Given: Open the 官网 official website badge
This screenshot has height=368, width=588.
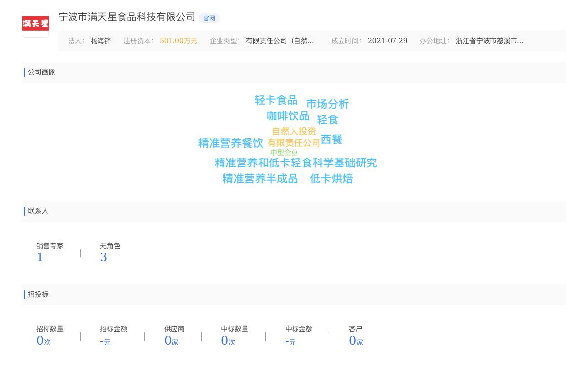Looking at the screenshot, I should pyautogui.click(x=209, y=18).
